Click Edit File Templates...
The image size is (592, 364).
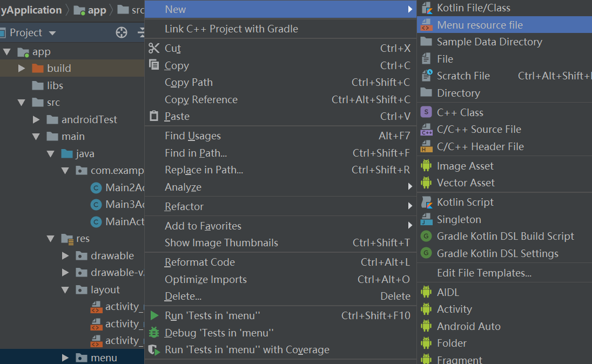tap(485, 273)
